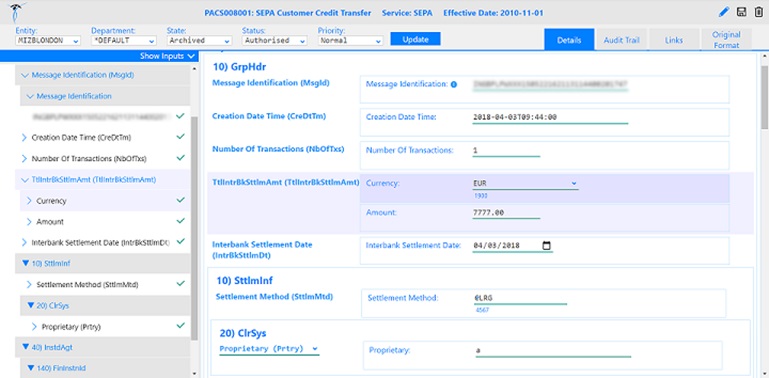Click the 4567 code under Settlement Method
The image size is (769, 378).
482,310
